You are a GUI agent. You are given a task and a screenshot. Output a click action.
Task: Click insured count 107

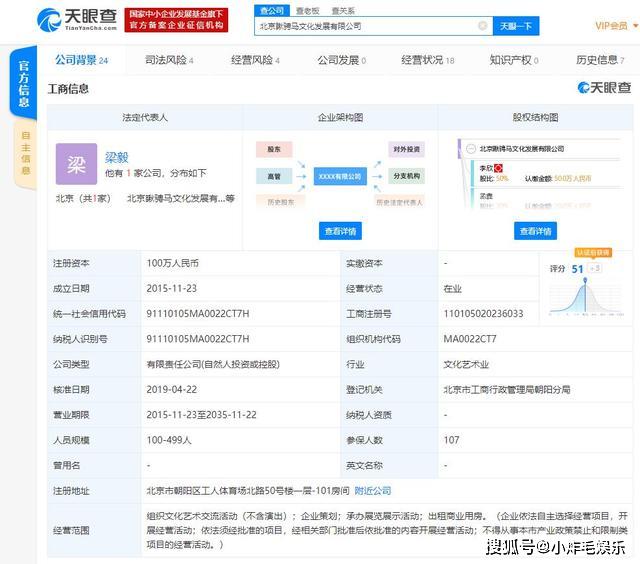451,440
